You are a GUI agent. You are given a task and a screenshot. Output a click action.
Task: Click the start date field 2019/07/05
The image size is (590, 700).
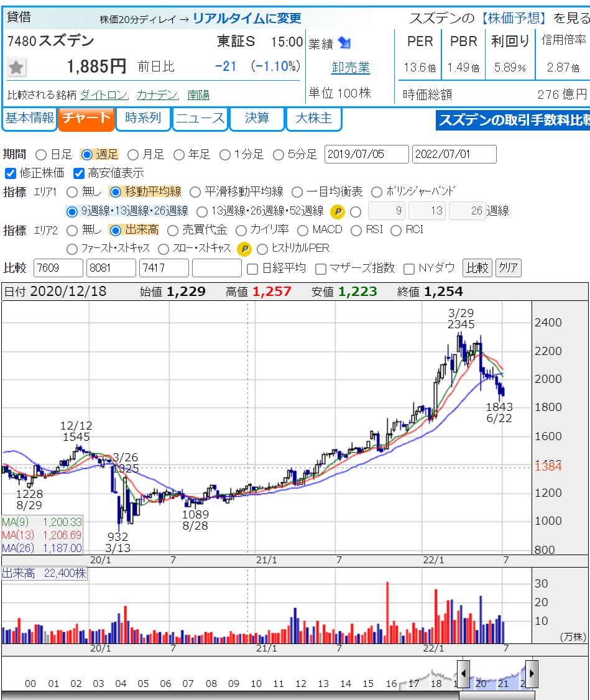click(366, 154)
